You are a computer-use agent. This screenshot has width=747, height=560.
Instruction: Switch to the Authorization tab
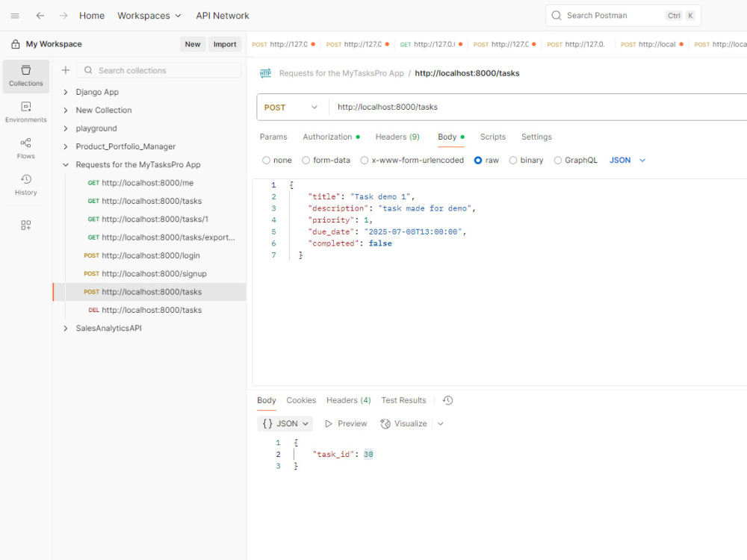331,137
